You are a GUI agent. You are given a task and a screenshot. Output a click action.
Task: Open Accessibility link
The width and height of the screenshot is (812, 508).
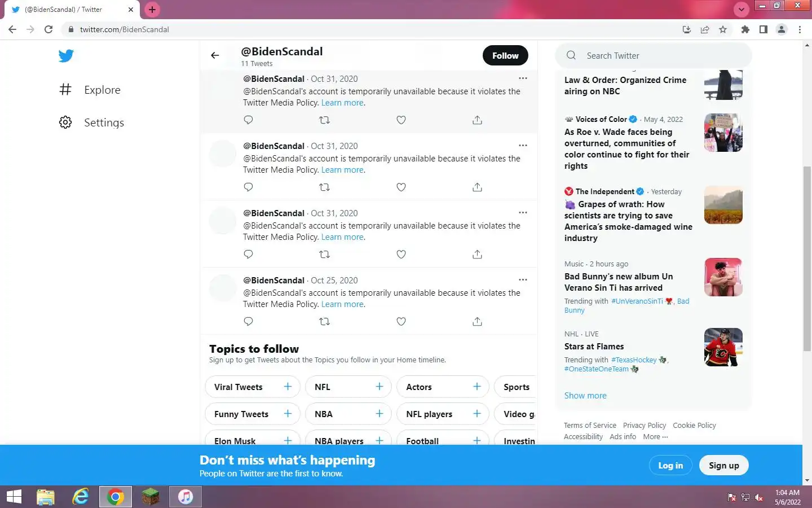[583, 437]
